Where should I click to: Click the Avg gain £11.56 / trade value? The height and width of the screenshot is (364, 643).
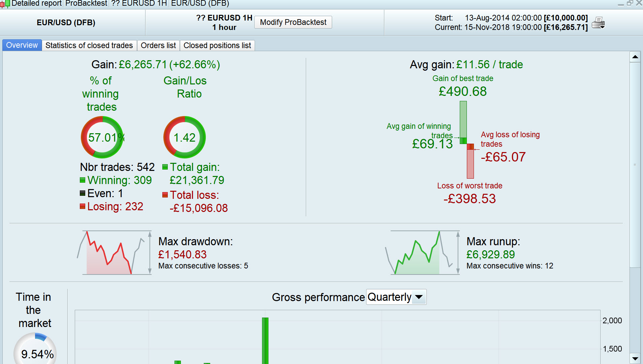tap(490, 65)
